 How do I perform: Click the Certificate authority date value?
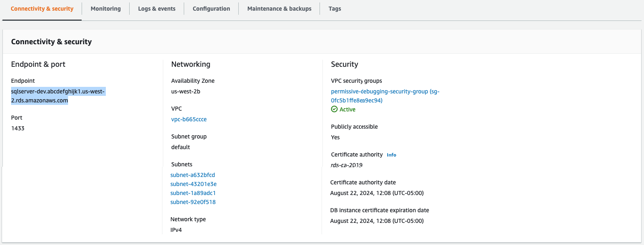[x=377, y=193]
